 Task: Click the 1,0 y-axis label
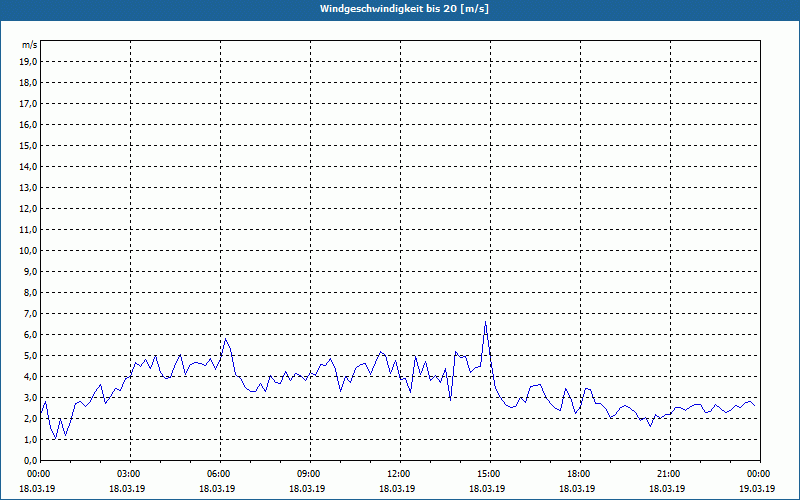click(31, 440)
